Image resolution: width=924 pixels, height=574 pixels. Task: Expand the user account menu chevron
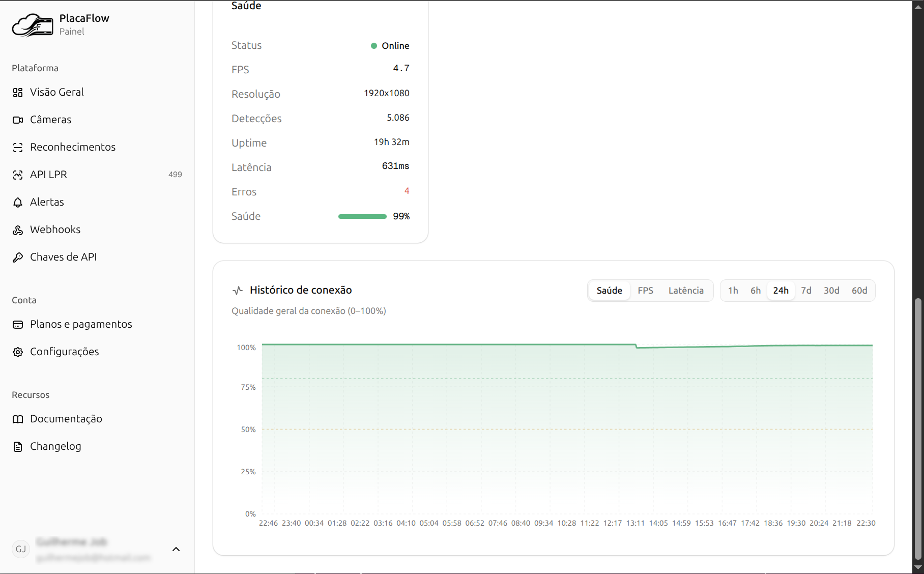click(x=176, y=549)
